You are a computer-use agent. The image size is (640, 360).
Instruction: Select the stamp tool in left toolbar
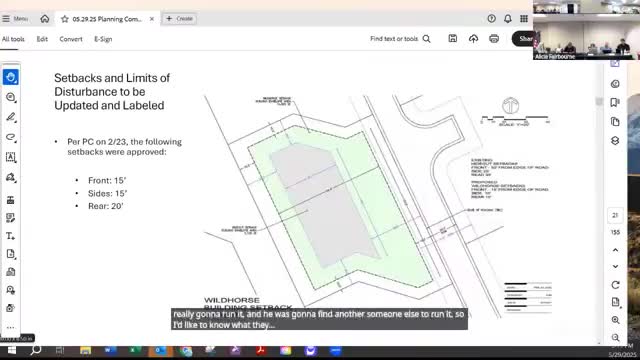(x=11, y=200)
